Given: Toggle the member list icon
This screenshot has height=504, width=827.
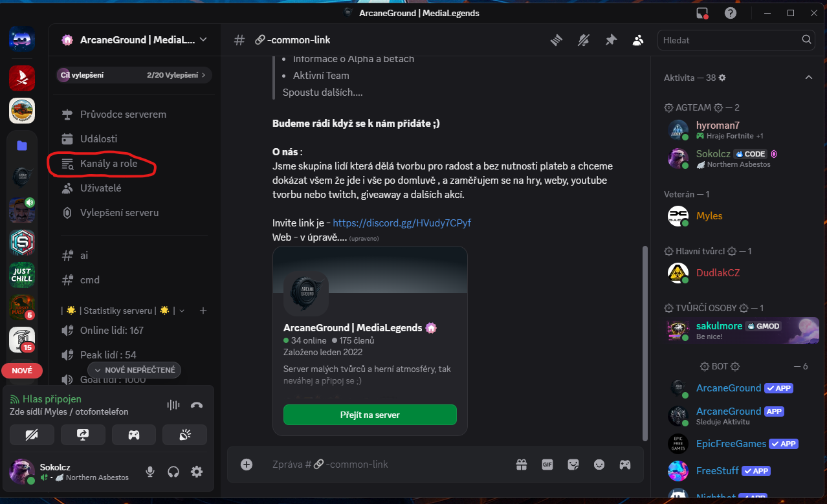Looking at the screenshot, I should pos(638,40).
